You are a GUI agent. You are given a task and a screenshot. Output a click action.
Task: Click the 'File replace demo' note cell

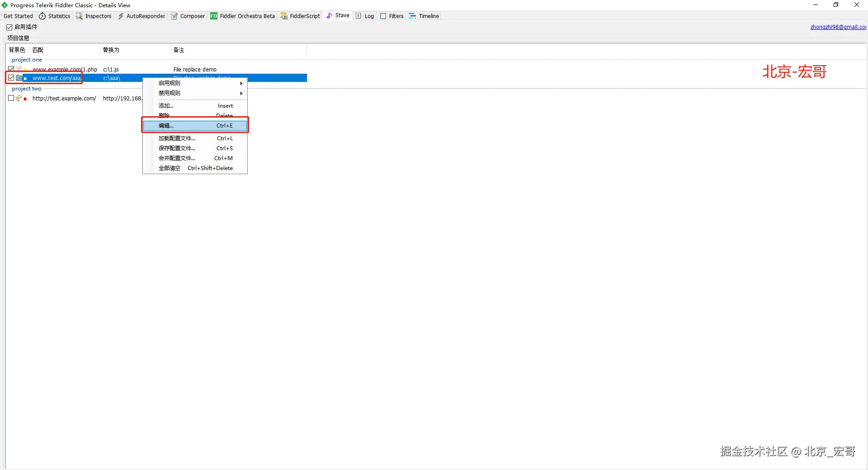pos(195,69)
